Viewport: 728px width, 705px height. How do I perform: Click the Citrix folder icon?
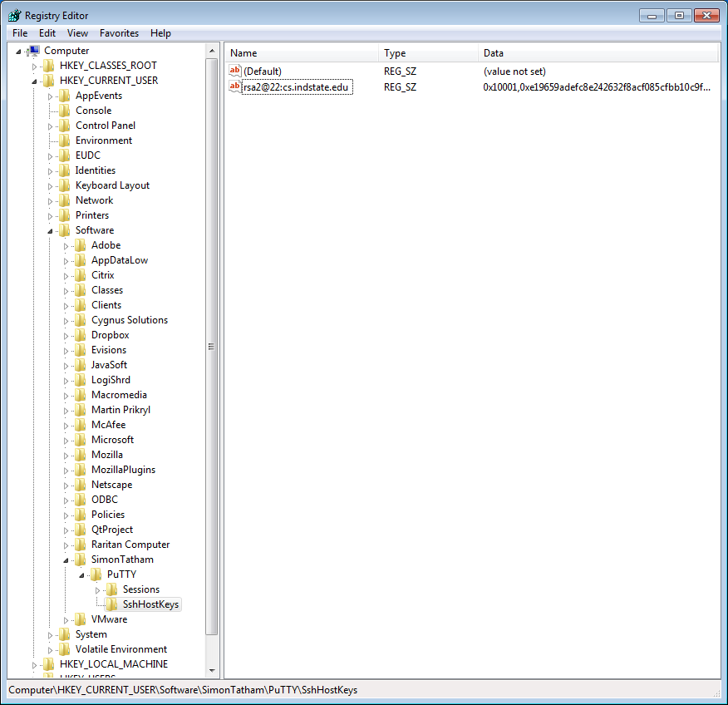[81, 275]
